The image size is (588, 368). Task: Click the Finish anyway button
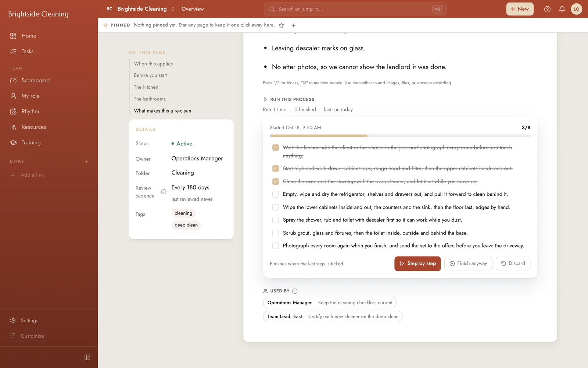click(468, 263)
